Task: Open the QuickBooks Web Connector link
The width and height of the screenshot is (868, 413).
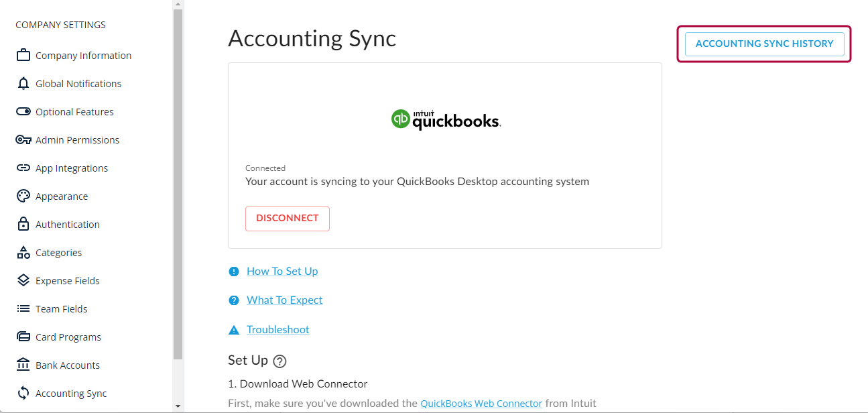Action: tap(481, 403)
